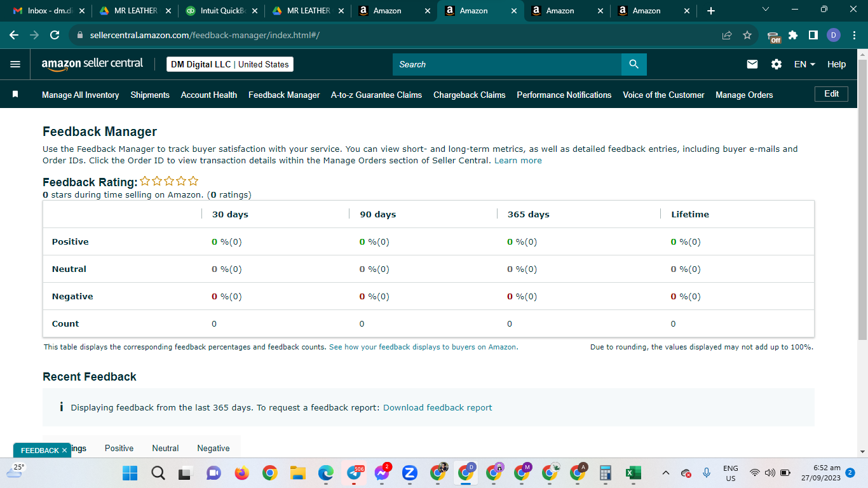This screenshot has height=488, width=868.
Task: Bookmark this tab with the star icon
Action: [747, 36]
